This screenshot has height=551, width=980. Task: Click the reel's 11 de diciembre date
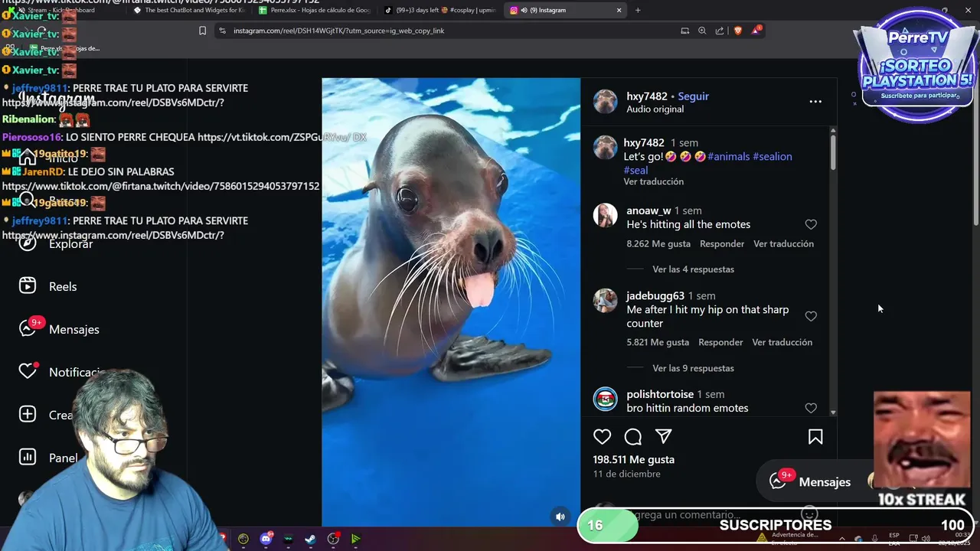(626, 474)
